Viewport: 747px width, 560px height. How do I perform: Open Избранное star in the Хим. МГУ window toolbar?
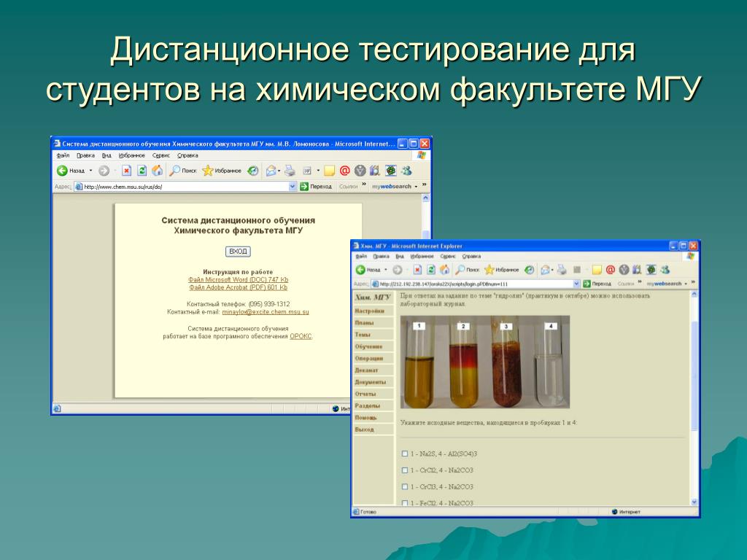pos(501,270)
